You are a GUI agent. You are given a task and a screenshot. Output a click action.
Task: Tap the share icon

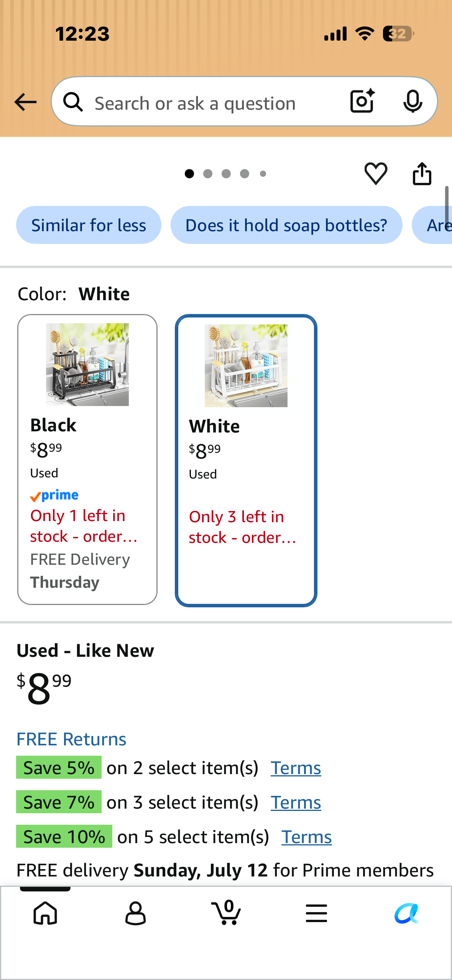(422, 174)
